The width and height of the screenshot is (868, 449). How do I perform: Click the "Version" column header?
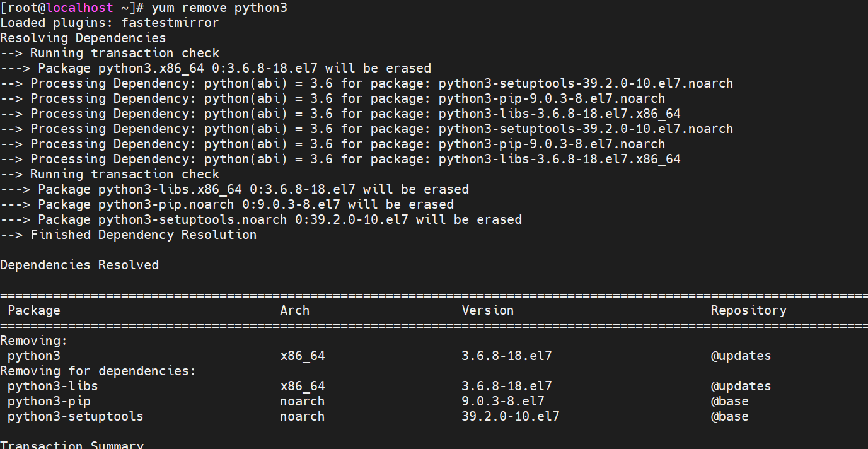[x=487, y=310]
